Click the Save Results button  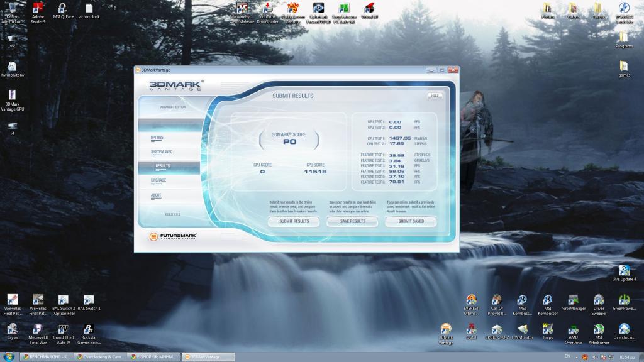coord(352,222)
